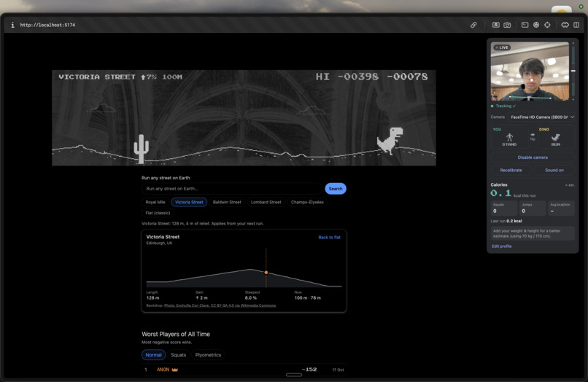Image resolution: width=588 pixels, height=382 pixels.
Task: Click the YOU stand figure icon
Action: tap(509, 137)
